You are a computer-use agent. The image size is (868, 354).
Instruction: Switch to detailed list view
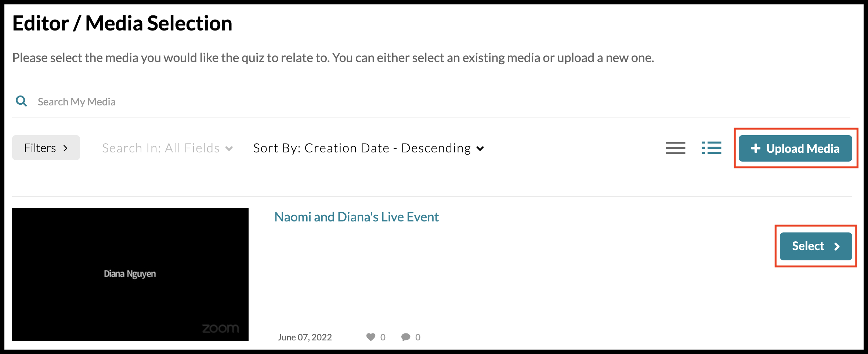(711, 148)
